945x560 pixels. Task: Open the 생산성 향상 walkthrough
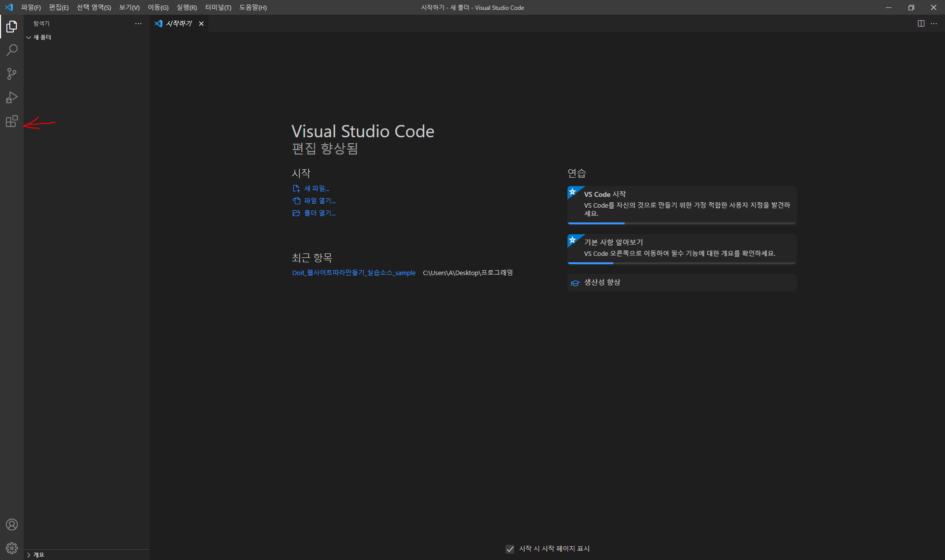[682, 282]
